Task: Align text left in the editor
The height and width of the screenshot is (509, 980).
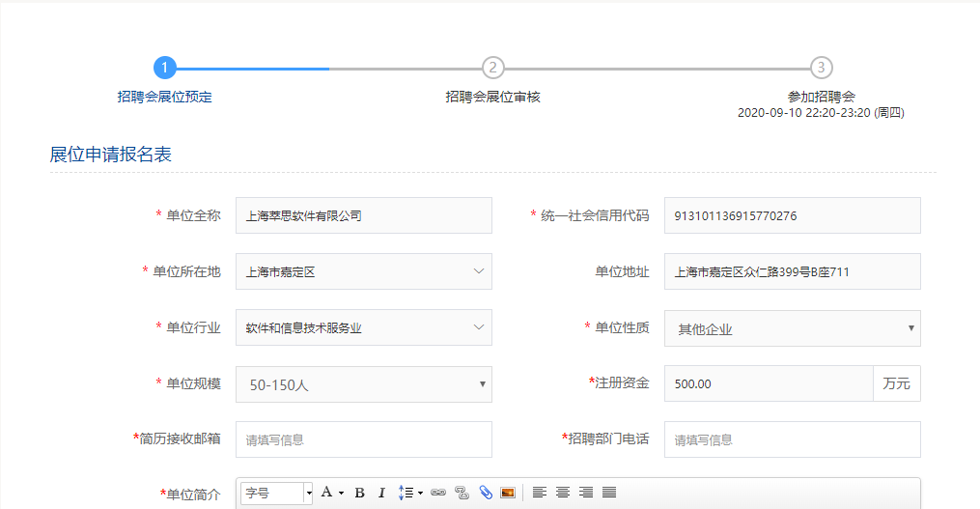Action: pos(540,493)
